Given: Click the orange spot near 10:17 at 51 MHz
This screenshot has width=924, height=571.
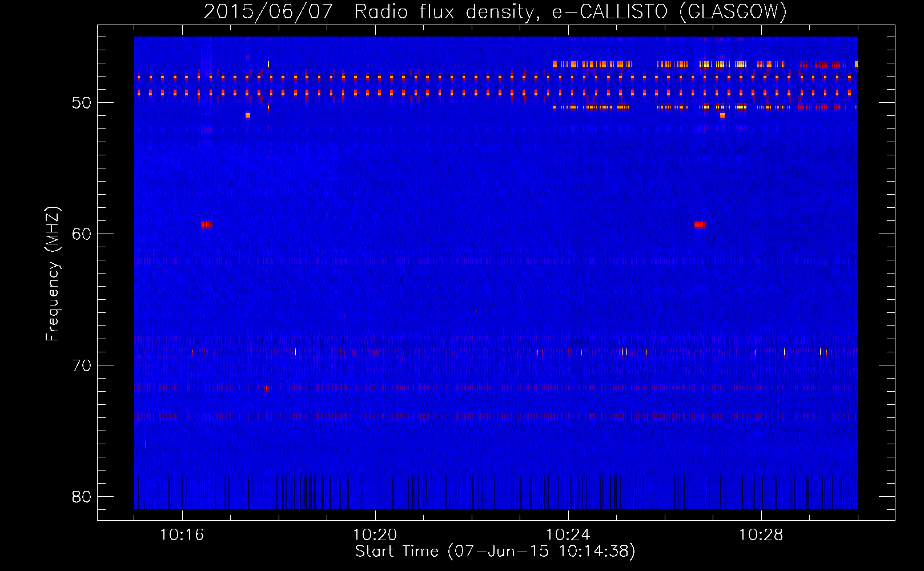Looking at the screenshot, I should (248, 115).
